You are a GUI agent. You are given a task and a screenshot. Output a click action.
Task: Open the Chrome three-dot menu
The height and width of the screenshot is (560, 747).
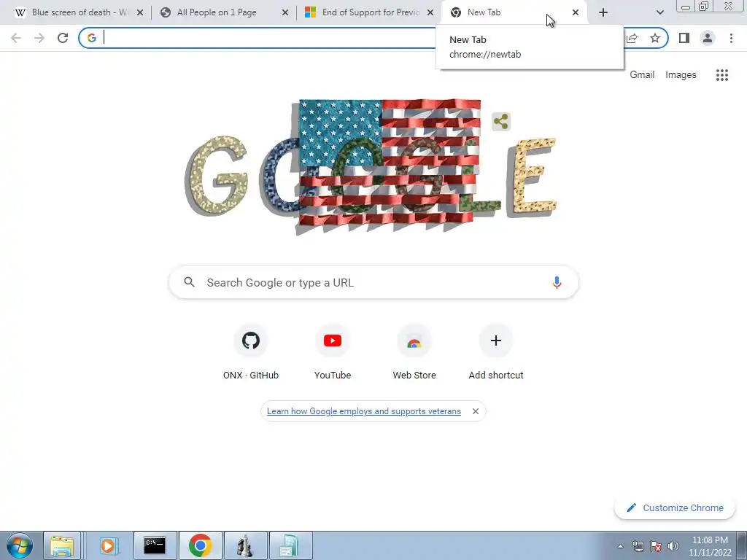(x=731, y=38)
